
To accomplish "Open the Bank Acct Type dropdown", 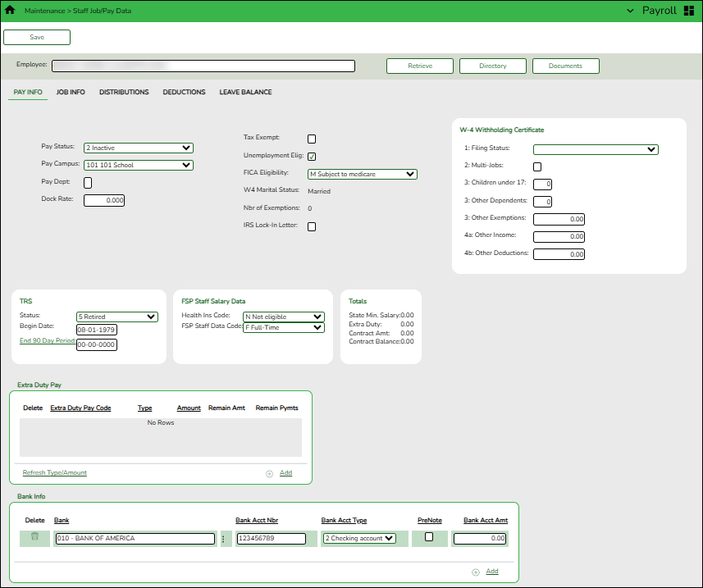I will 359,538.
